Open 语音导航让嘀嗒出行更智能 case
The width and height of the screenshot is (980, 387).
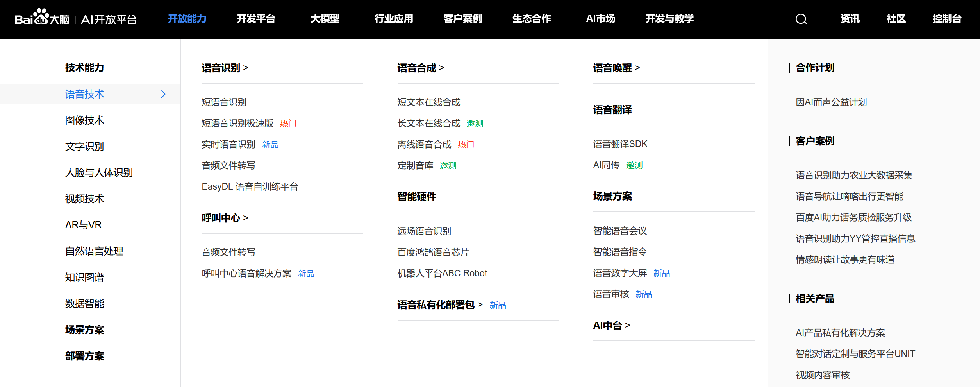(850, 197)
